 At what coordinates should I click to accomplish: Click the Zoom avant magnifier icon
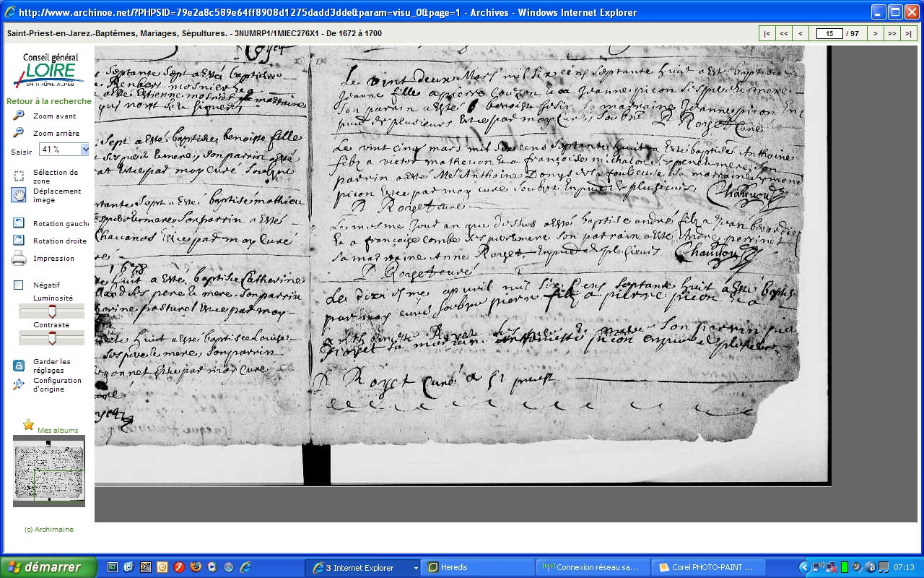click(19, 116)
